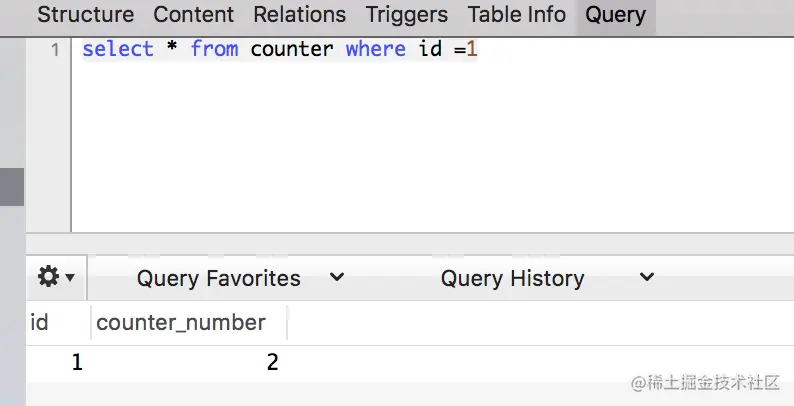Image resolution: width=794 pixels, height=406 pixels.
Task: Click line number 1 in gutter
Action: click(x=54, y=49)
